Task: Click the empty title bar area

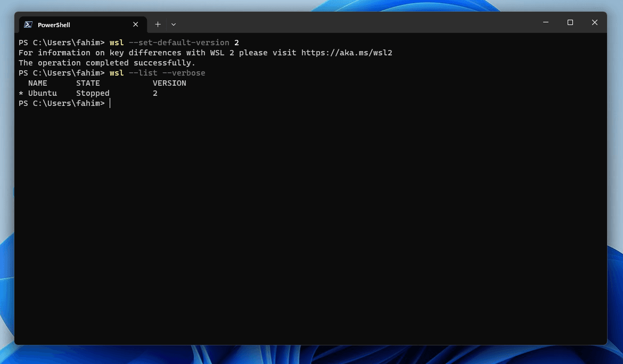Action: [358, 23]
